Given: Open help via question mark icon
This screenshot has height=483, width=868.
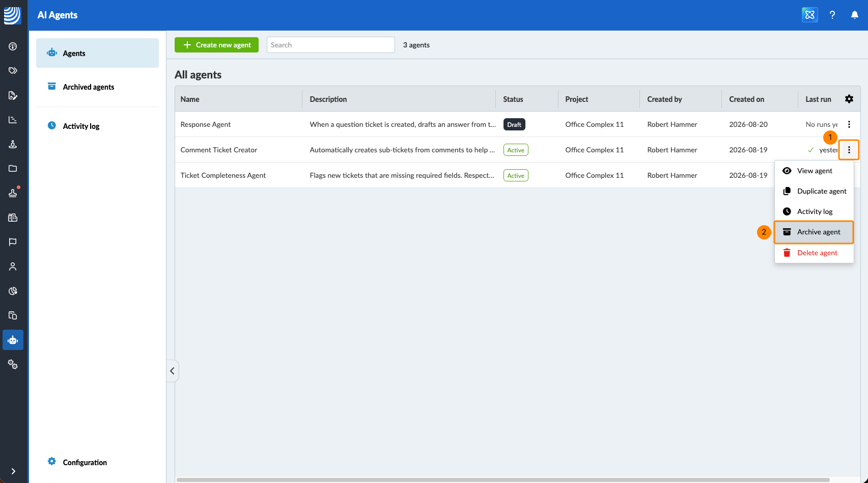Looking at the screenshot, I should tap(832, 15).
